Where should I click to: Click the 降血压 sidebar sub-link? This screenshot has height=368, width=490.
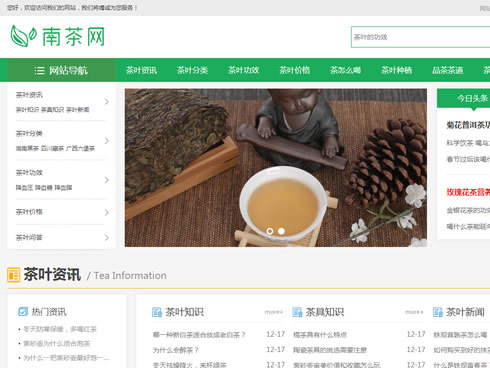25,188
